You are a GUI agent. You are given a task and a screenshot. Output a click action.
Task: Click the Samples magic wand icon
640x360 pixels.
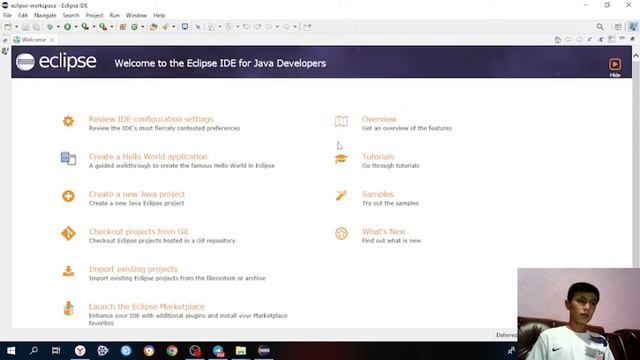(341, 196)
